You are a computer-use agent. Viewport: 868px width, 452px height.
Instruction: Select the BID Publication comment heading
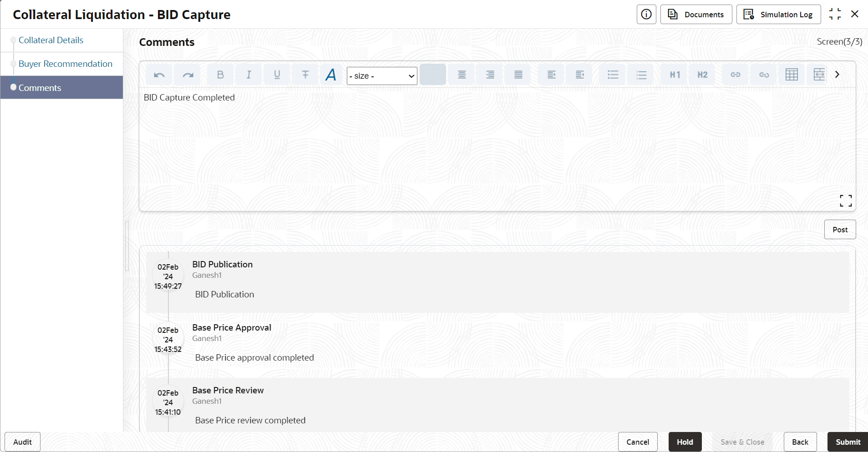pyautogui.click(x=222, y=264)
